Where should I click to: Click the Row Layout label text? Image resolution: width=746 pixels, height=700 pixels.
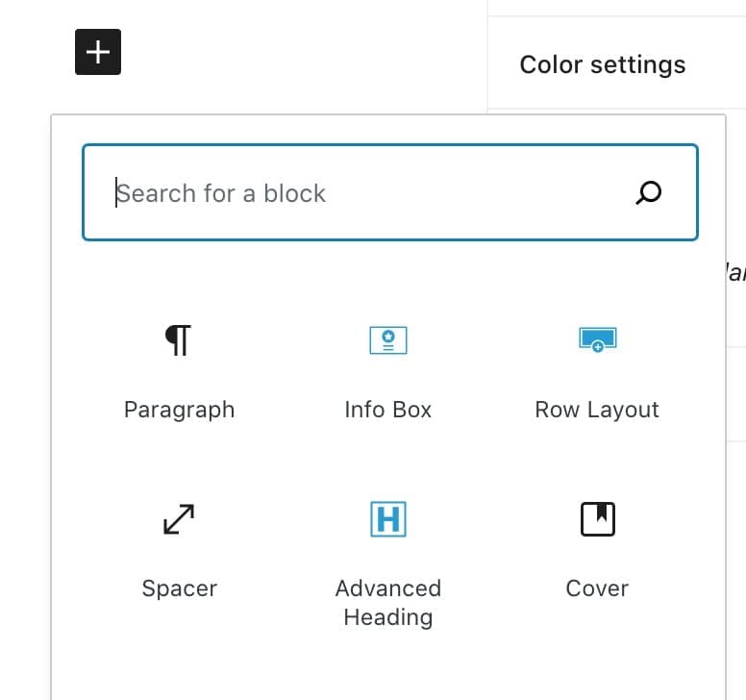597,411
